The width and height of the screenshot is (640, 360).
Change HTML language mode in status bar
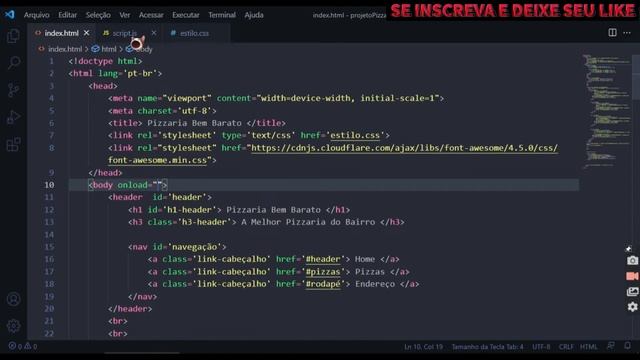[589, 347]
